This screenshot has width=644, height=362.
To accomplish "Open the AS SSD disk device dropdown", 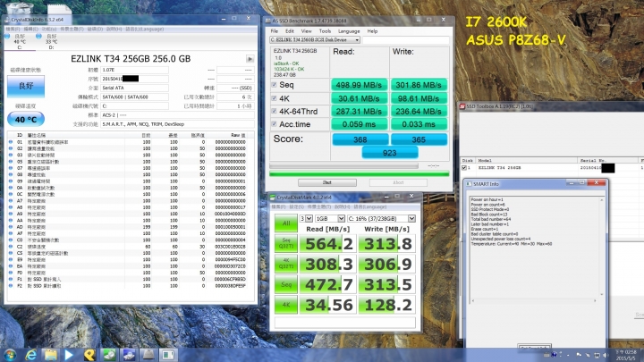I will click(x=315, y=40).
